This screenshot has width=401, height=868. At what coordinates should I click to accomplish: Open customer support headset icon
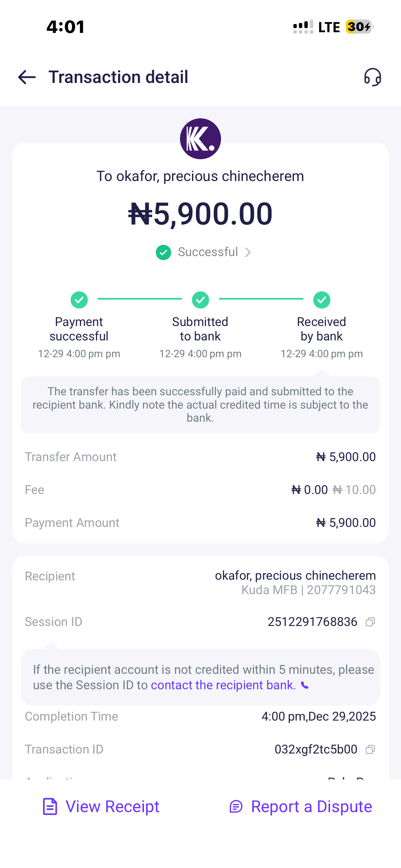pyautogui.click(x=373, y=77)
